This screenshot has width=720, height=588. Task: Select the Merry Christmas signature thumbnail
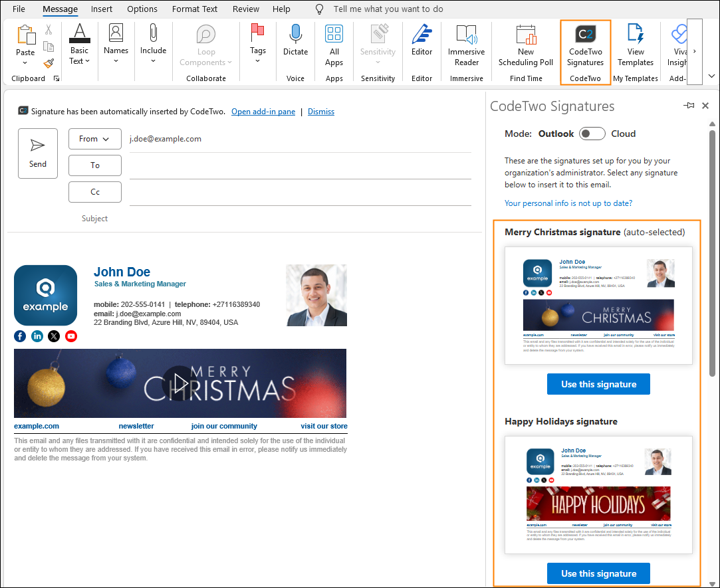(598, 306)
